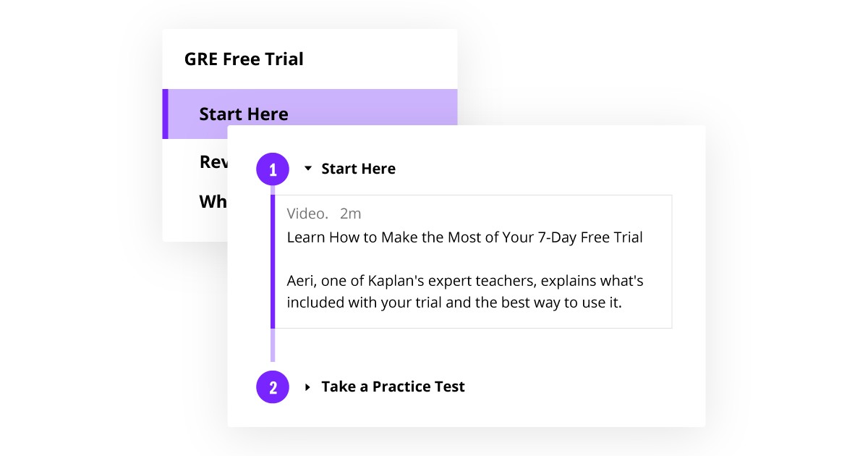Click the description mentioning Aeri, Kaplan's teacher
This screenshot has width=868, height=456.
point(464,280)
